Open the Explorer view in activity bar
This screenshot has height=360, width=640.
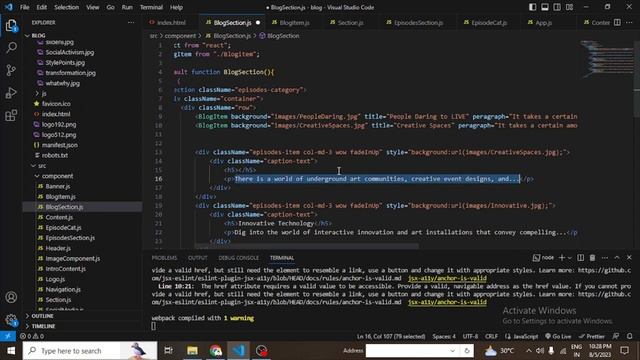11,26
